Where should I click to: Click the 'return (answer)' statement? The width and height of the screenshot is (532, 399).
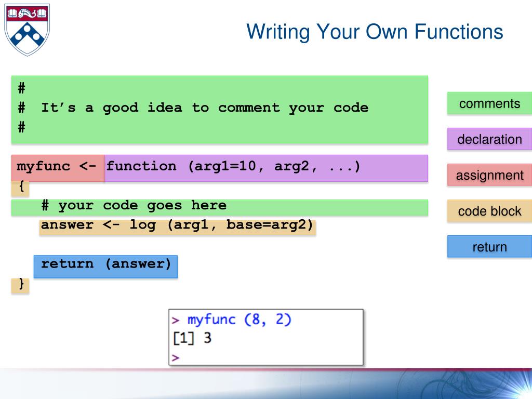coord(106,264)
